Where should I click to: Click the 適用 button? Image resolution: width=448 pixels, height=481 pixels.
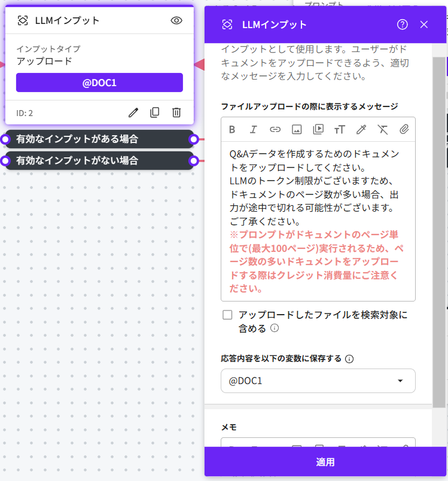325,462
